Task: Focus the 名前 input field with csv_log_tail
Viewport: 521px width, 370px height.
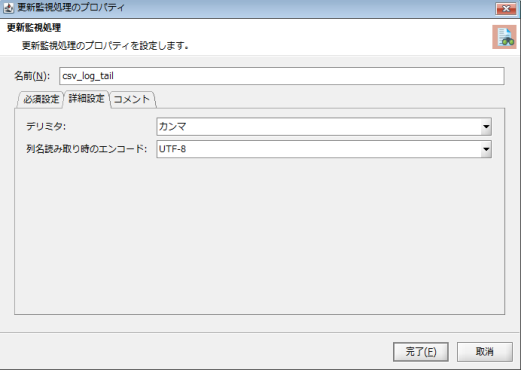Action: point(282,76)
